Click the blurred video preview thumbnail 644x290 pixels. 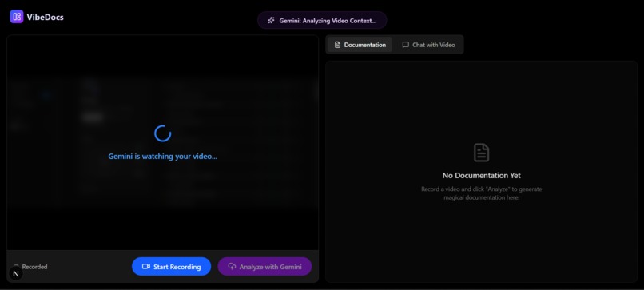point(163,141)
